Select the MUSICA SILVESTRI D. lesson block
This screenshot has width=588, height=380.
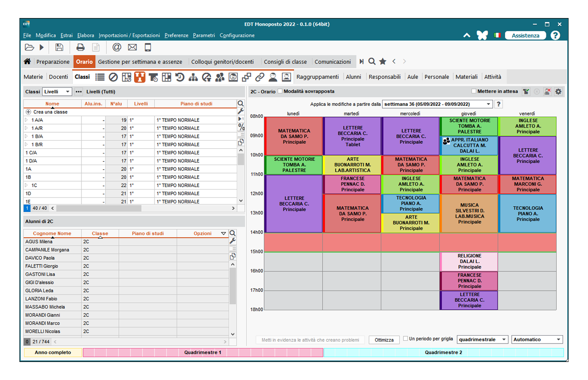pos(469,213)
